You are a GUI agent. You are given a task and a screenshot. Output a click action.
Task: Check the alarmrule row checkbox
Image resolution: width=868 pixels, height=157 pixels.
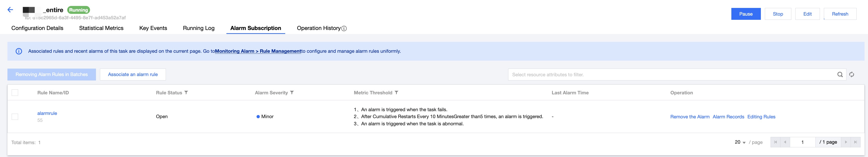15,117
